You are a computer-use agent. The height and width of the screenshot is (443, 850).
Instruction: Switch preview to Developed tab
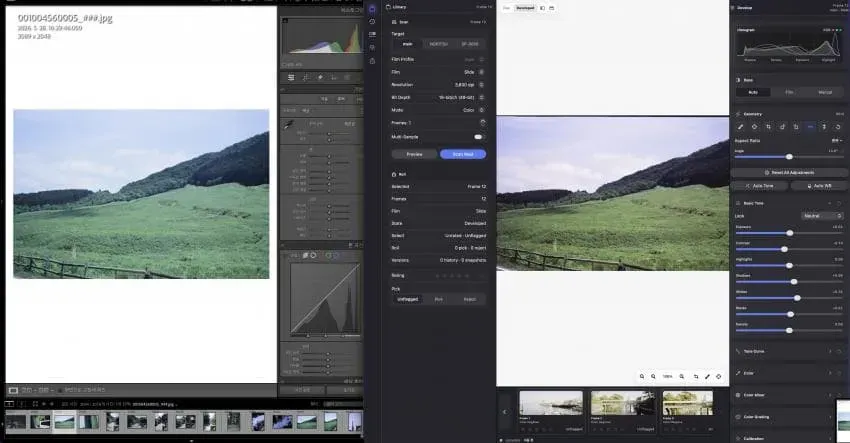pos(525,8)
